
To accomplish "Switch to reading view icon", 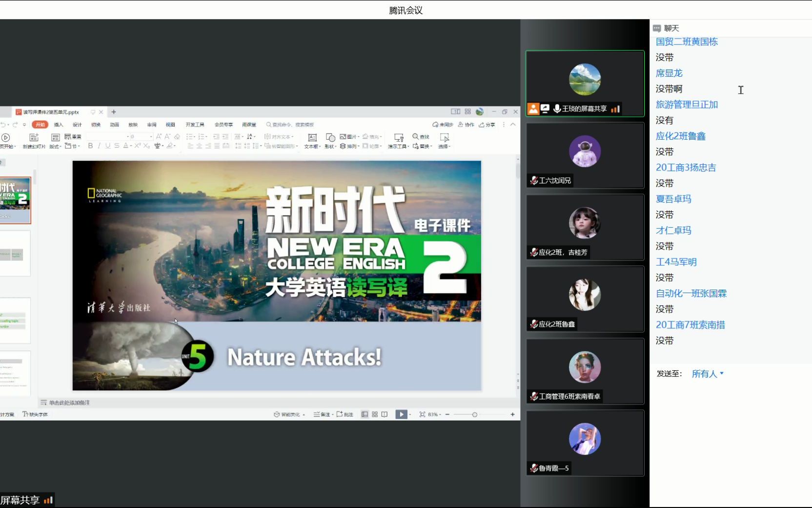I will pos(385,414).
